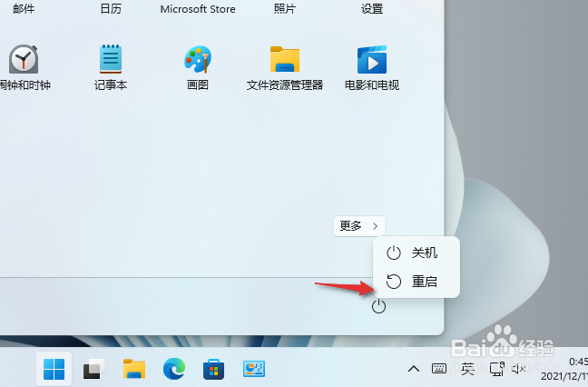Open File Explorer from the taskbar

[x=134, y=369]
